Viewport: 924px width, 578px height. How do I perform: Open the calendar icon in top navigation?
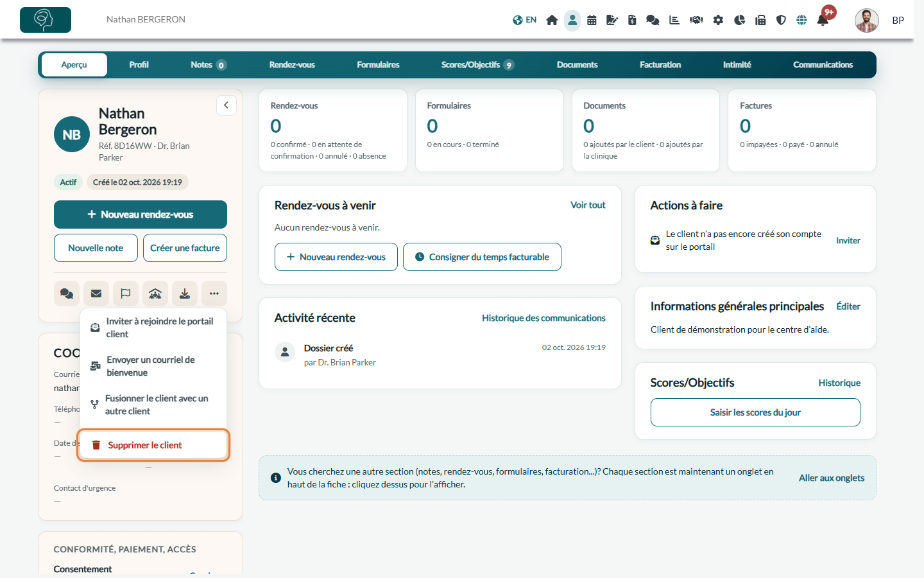[592, 20]
